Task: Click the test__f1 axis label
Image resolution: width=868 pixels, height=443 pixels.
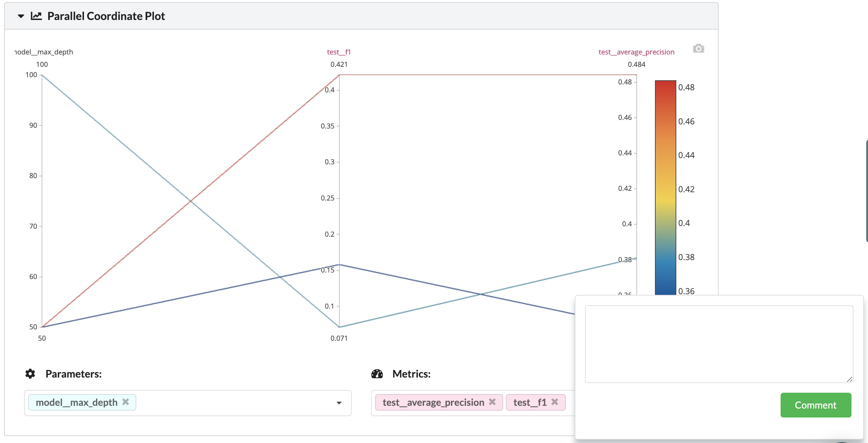Action: 339,52
